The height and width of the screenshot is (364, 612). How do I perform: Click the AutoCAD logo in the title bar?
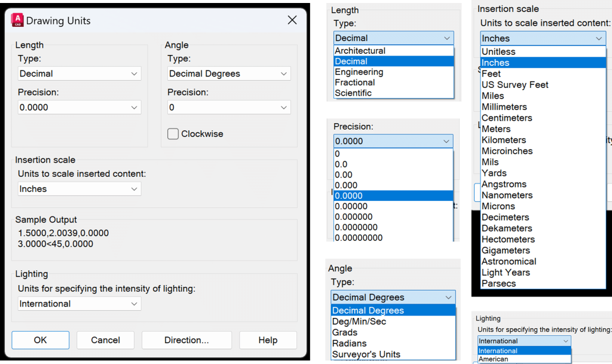[x=17, y=20]
